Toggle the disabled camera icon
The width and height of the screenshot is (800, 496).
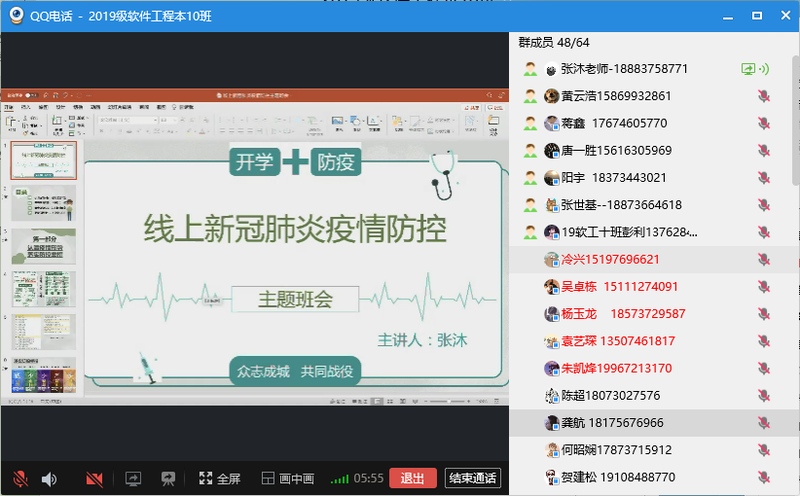[94, 479]
